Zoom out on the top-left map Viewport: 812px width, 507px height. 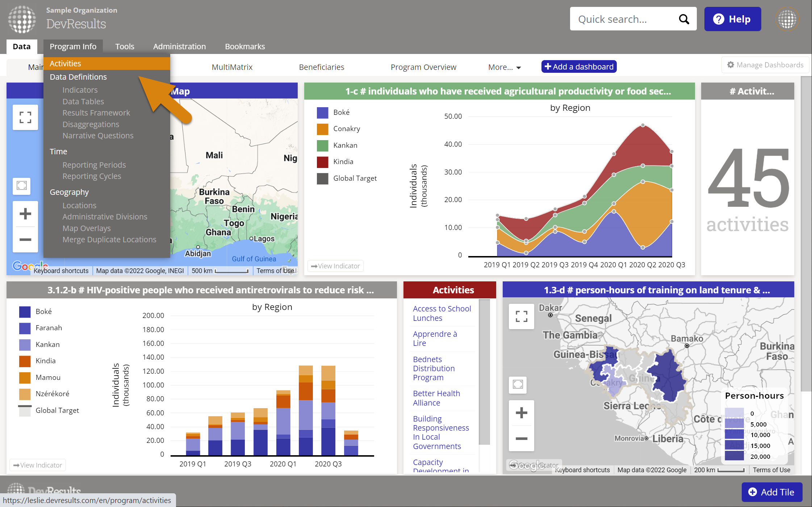click(25, 239)
